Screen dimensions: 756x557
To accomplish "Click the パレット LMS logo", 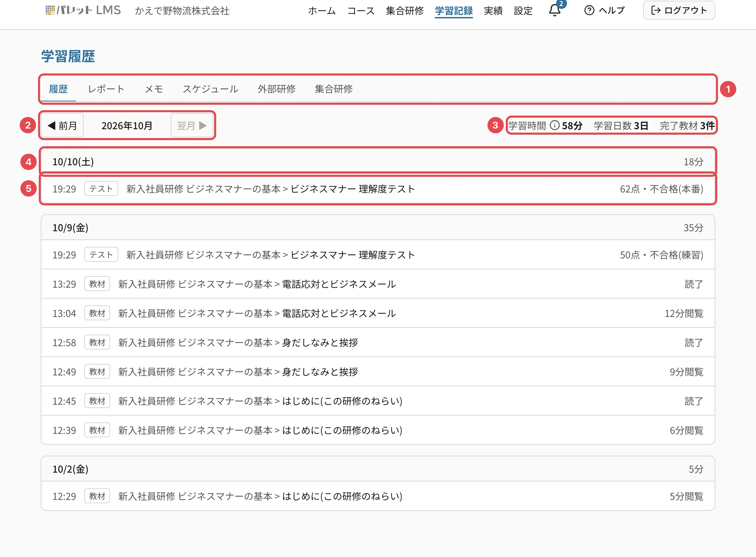I will (x=83, y=10).
